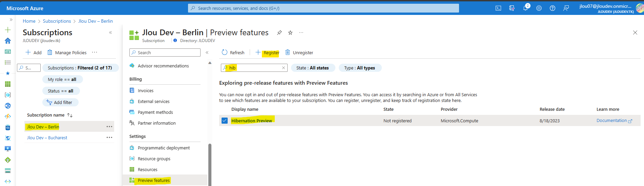Go to the Home icon in sidebar
Screen dimensions: 644x186
pyautogui.click(x=8, y=41)
